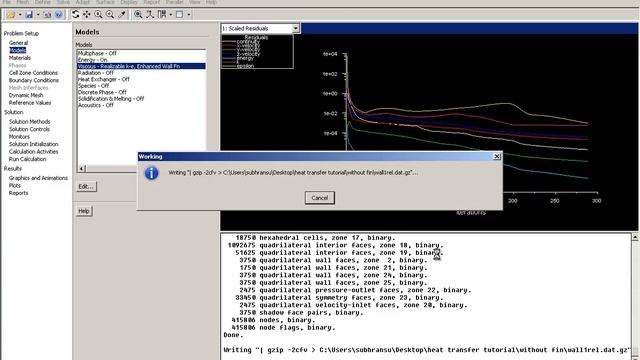Image resolution: width=640 pixels, height=360 pixels.
Task: Click the 415806 nodes, binary console line
Action: coord(273,320)
